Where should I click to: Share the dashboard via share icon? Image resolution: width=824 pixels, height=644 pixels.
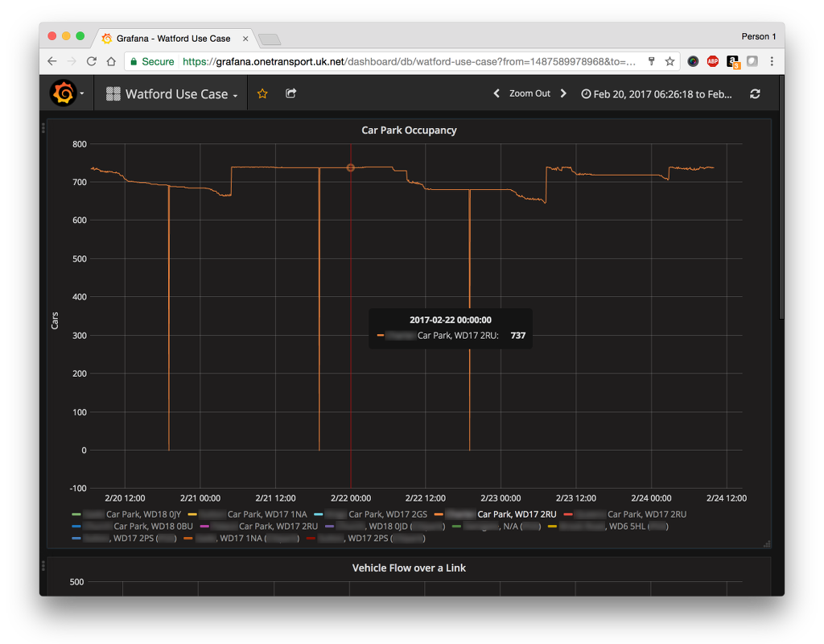point(290,93)
